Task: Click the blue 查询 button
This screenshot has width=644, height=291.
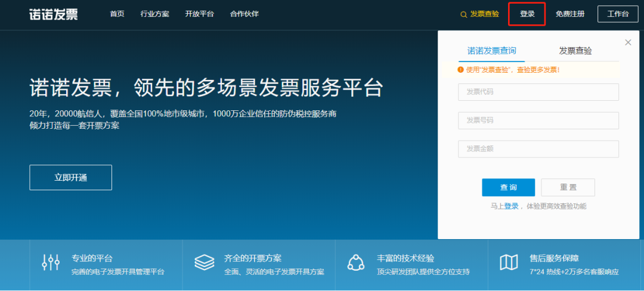Action: [x=509, y=188]
